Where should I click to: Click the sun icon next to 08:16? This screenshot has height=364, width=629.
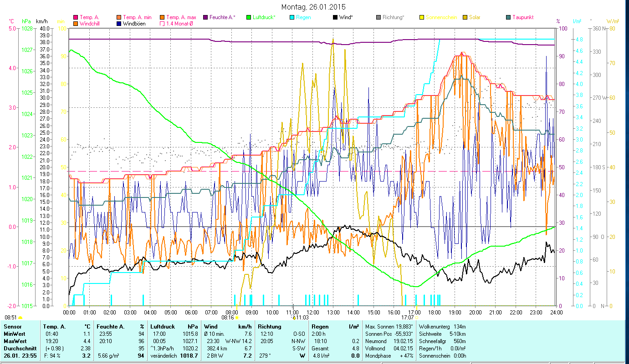click(237, 318)
